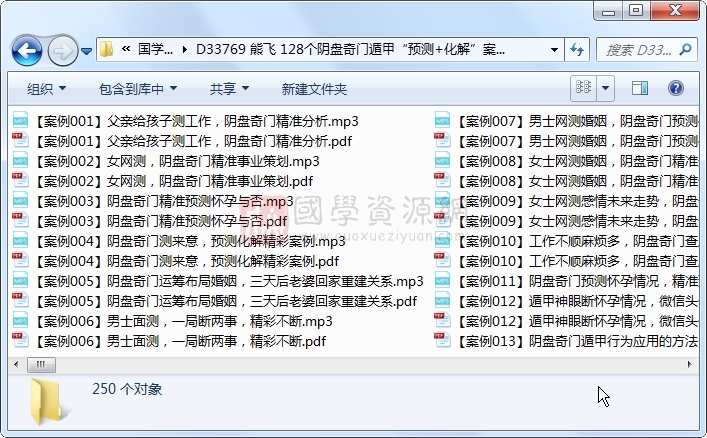This screenshot has width=707, height=438.
Task: Select 案例004 阴盘奇门测来意 mp3 icon
Action: pos(20,241)
